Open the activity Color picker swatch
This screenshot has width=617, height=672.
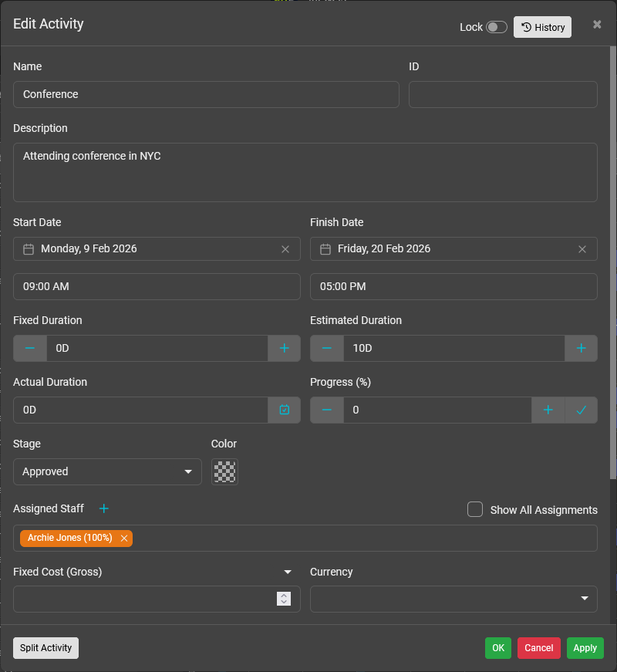point(224,471)
